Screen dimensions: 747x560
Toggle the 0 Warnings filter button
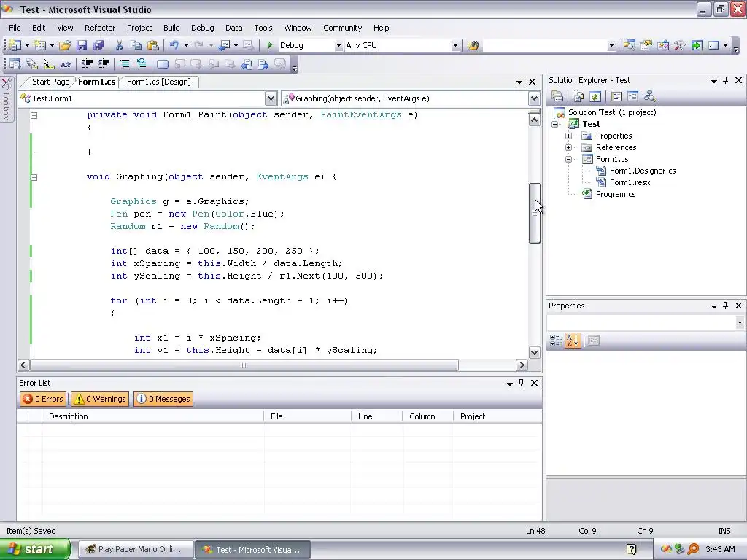tap(101, 399)
